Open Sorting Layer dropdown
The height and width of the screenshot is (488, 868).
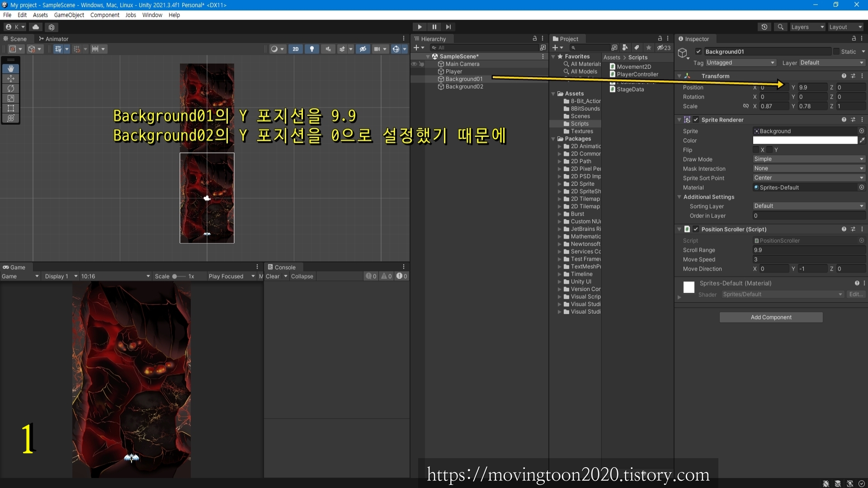coord(809,206)
